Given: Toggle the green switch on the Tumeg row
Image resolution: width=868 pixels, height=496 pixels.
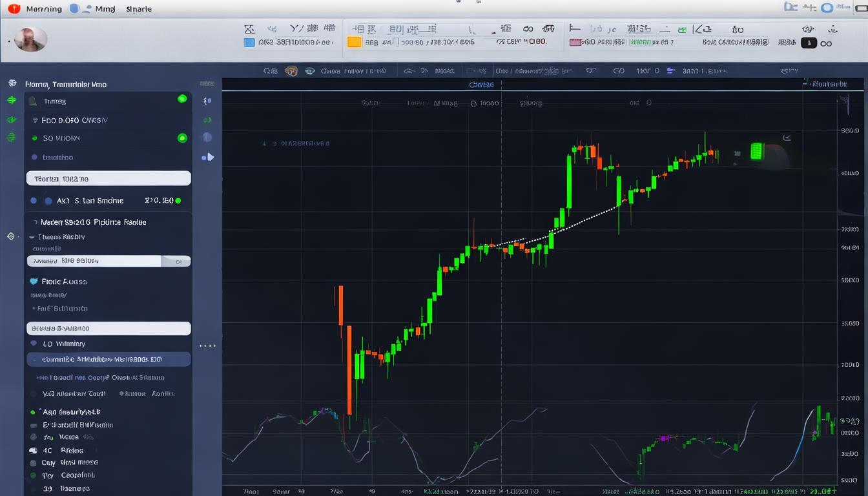Looking at the screenshot, I should [x=182, y=99].
